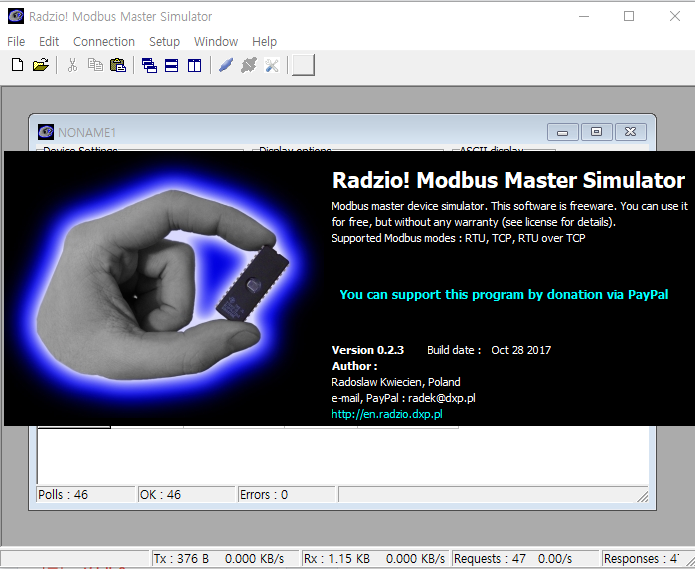Click the OK : 46 status field

click(x=186, y=495)
